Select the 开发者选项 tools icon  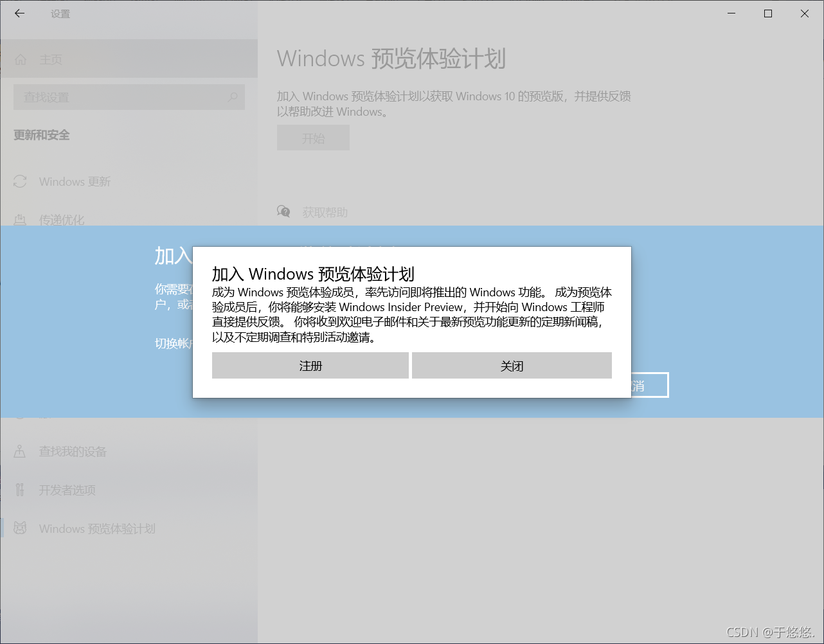20,490
